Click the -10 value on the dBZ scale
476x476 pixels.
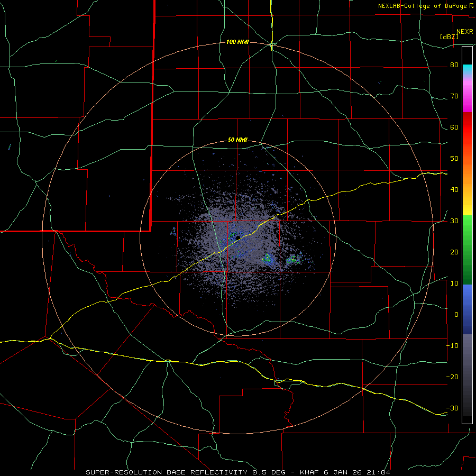[x=453, y=346]
